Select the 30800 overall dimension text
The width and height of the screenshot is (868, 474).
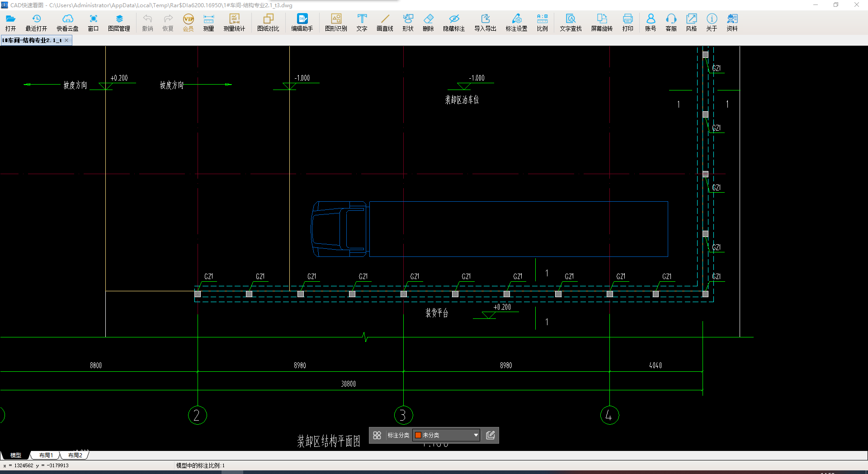coord(348,384)
